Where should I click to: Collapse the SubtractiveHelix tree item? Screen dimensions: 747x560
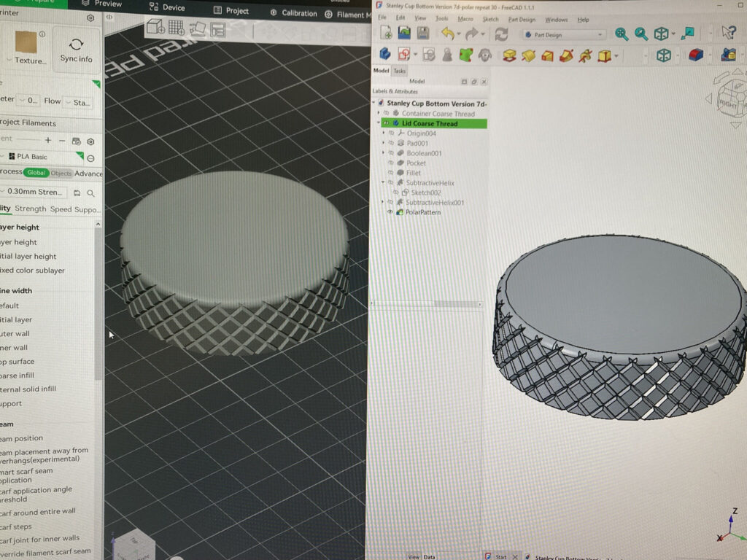[x=383, y=182]
